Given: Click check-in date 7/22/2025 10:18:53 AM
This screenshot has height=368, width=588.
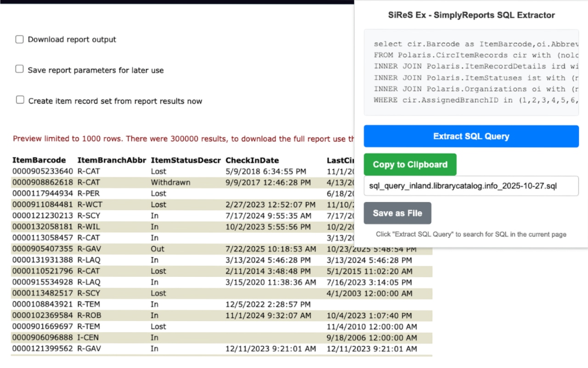Looking at the screenshot, I should pyautogui.click(x=271, y=249).
